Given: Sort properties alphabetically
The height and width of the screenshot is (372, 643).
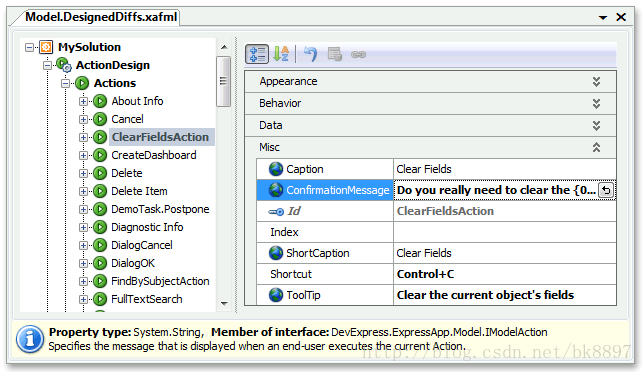Looking at the screenshot, I should click(x=281, y=54).
